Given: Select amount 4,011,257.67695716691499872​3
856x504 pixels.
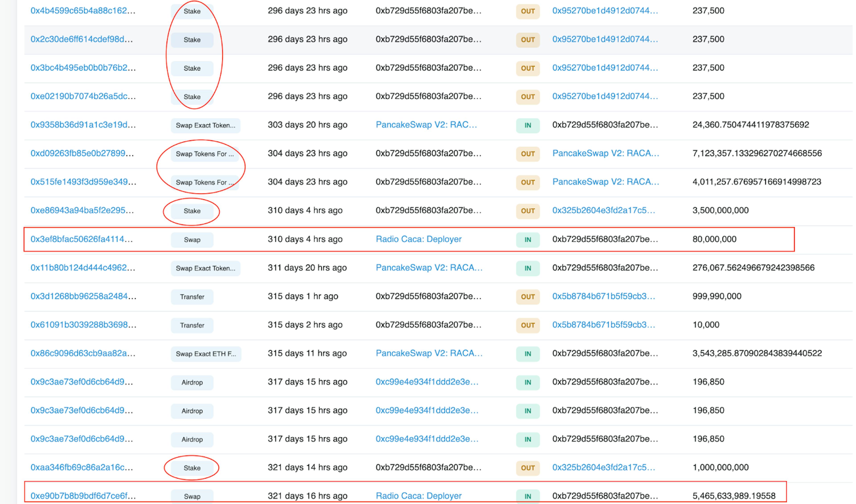Looking at the screenshot, I should tap(757, 182).
